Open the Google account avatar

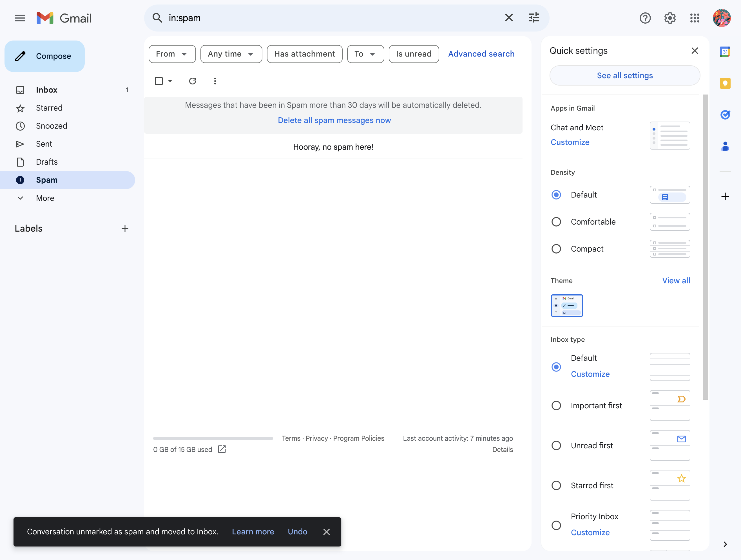722,18
